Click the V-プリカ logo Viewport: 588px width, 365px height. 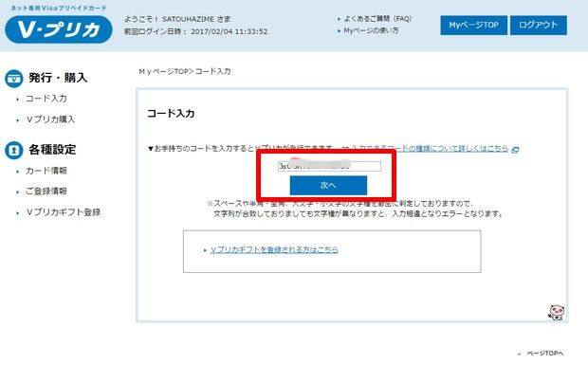pos(59,29)
